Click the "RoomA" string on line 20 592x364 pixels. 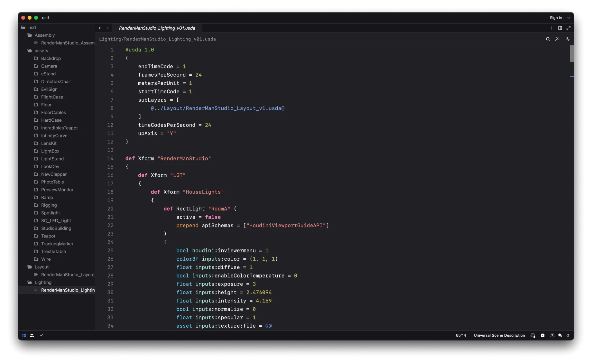click(219, 209)
